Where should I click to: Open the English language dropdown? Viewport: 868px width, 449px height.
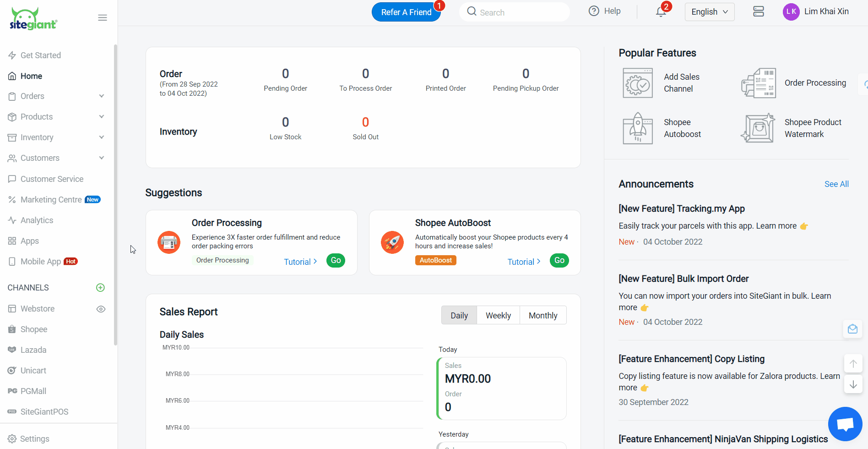(710, 12)
